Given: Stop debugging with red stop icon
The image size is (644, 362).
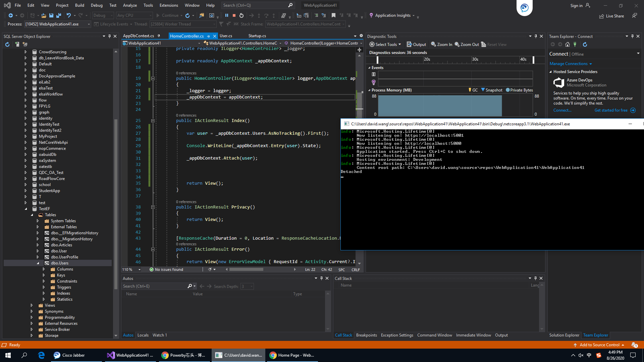Looking at the screenshot, I should 234,15.
